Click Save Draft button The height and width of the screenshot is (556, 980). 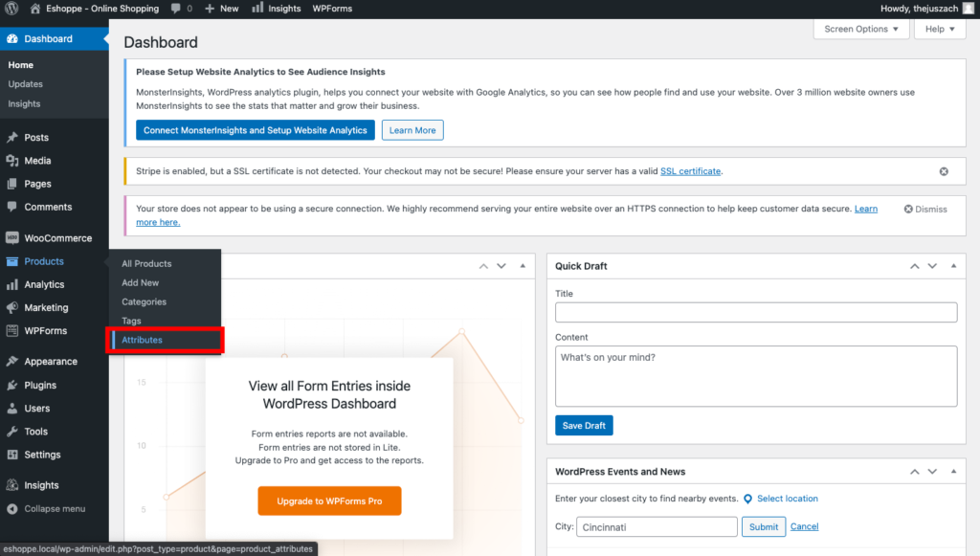[584, 426]
